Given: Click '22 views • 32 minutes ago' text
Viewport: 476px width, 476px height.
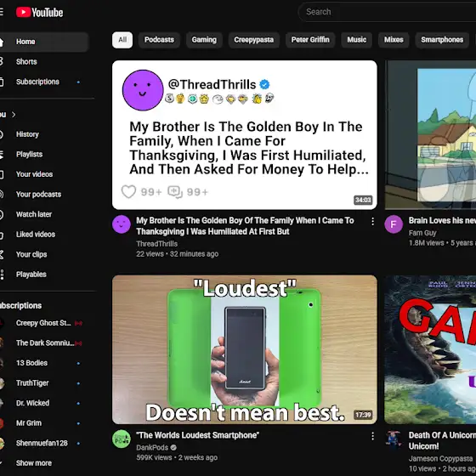Looking at the screenshot, I should 177,254.
